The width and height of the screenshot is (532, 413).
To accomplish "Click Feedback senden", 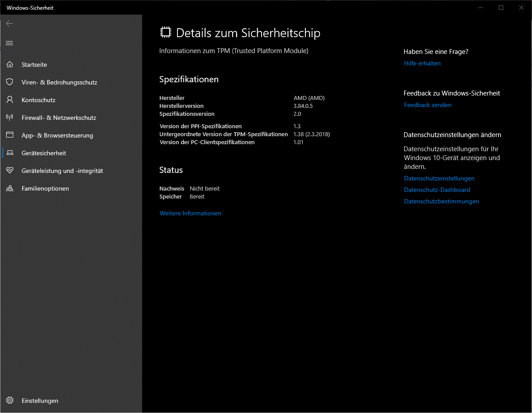I will 427,105.
